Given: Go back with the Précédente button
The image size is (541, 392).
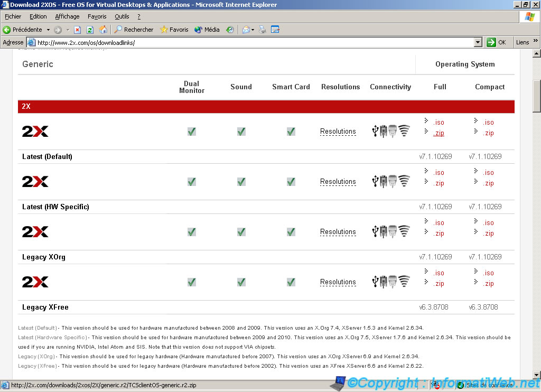Looking at the screenshot, I should point(22,30).
